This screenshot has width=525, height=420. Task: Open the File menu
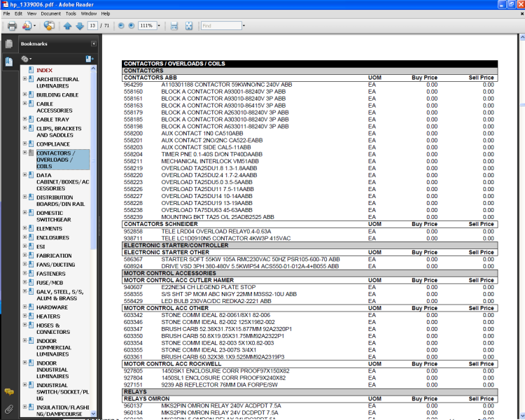click(x=7, y=14)
